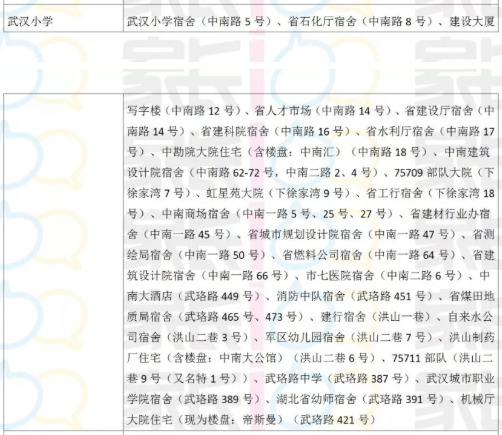Click text 75709部队大院
Image resolution: width=502 pixels, height=435 pixels.
[433, 173]
